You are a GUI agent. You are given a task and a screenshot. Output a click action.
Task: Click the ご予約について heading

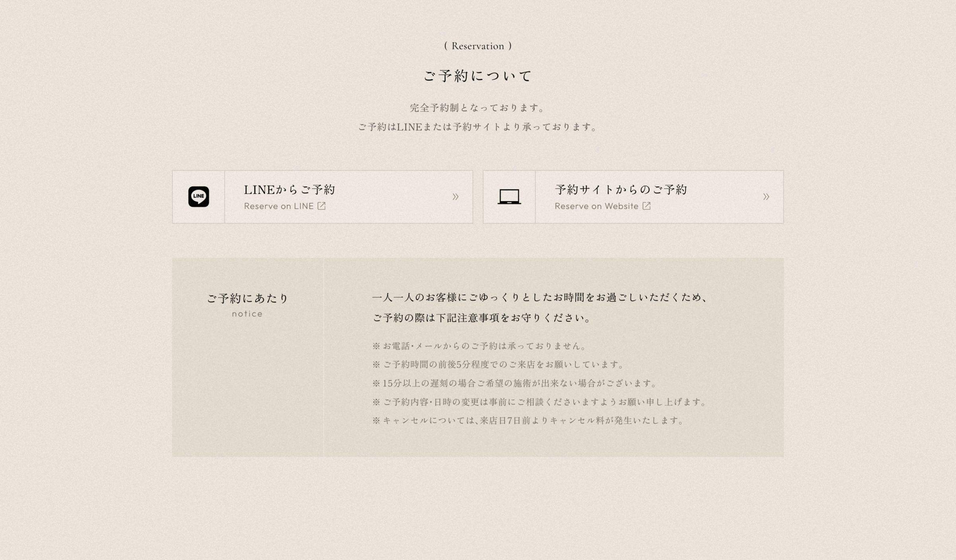point(478,76)
